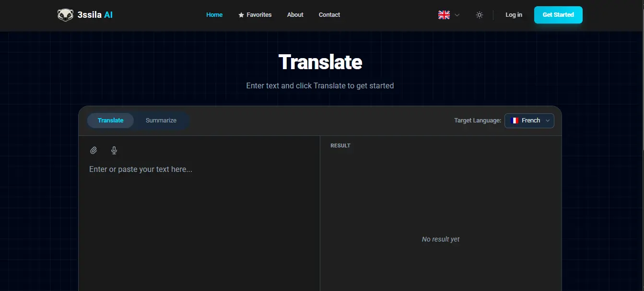644x291 pixels.
Task: Click the RESULT panel label
Action: tap(340, 145)
